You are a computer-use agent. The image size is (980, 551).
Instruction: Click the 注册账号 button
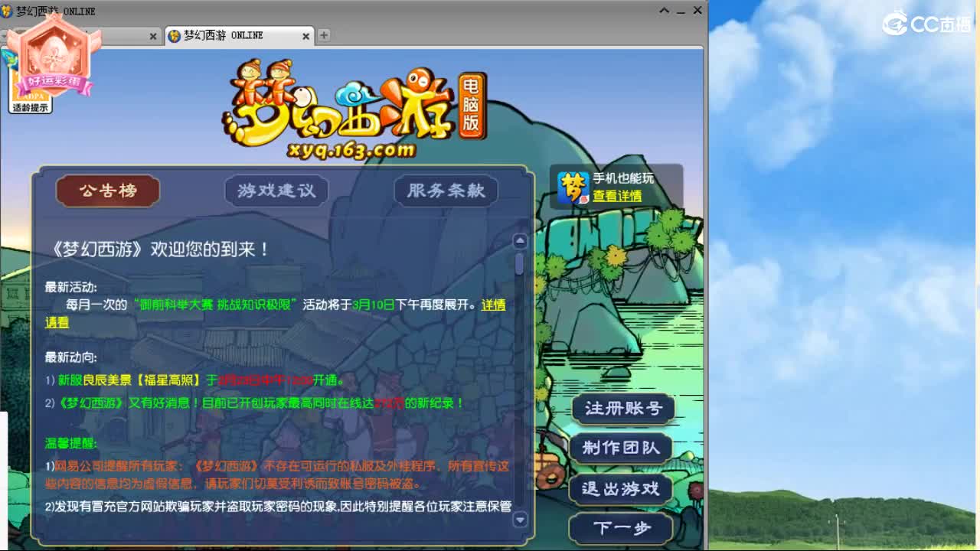coord(622,410)
